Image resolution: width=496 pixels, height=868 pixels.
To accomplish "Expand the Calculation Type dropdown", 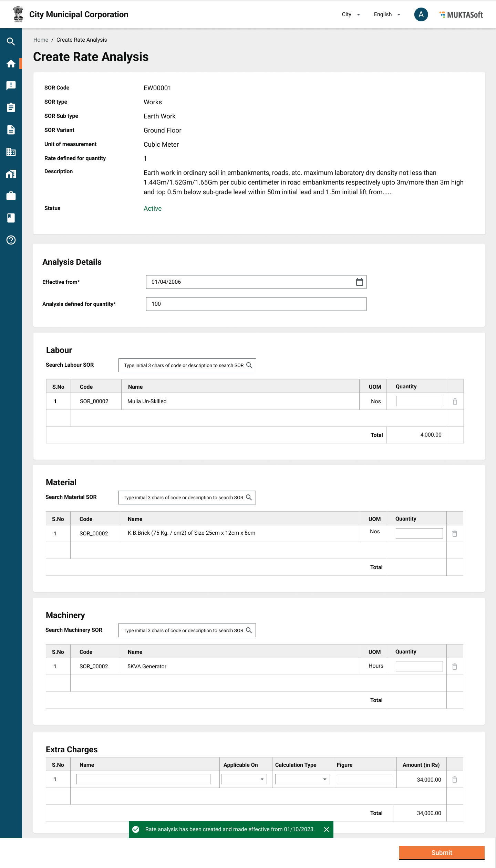I will pyautogui.click(x=302, y=779).
